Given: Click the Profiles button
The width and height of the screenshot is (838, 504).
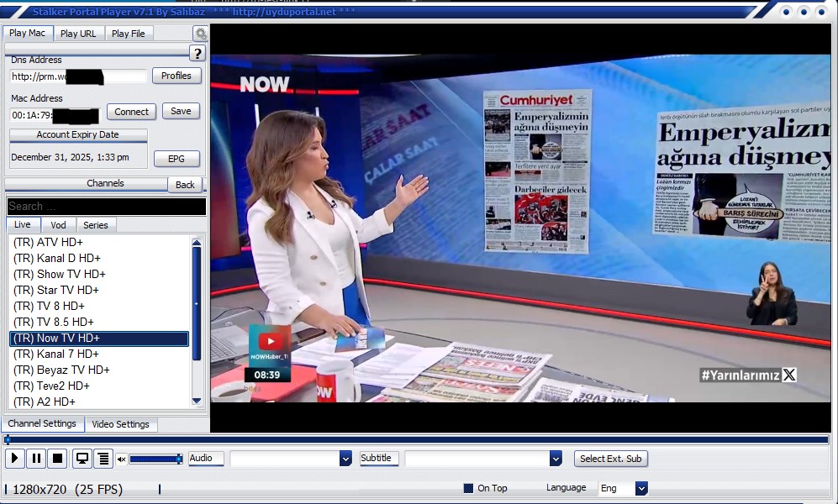Looking at the screenshot, I should coord(177,76).
